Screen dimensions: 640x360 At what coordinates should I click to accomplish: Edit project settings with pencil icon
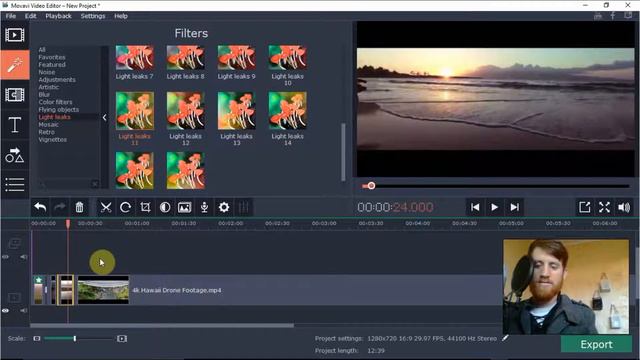pyautogui.click(x=505, y=338)
